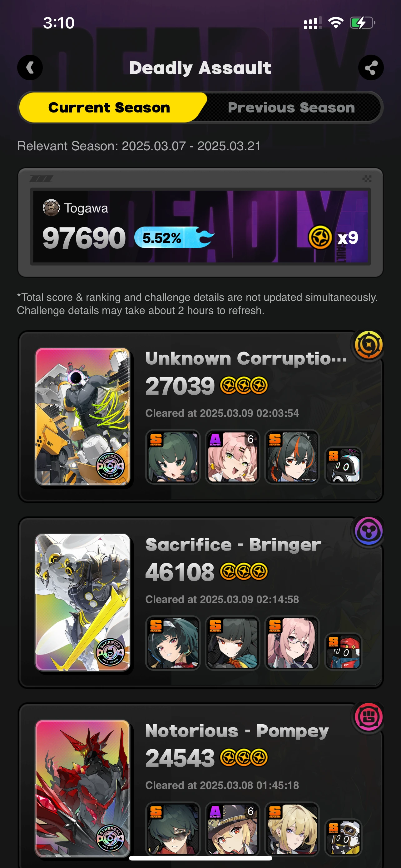Screen dimensions: 401x868
Task: Tap the 5.52% ranking badge
Action: [x=174, y=237]
